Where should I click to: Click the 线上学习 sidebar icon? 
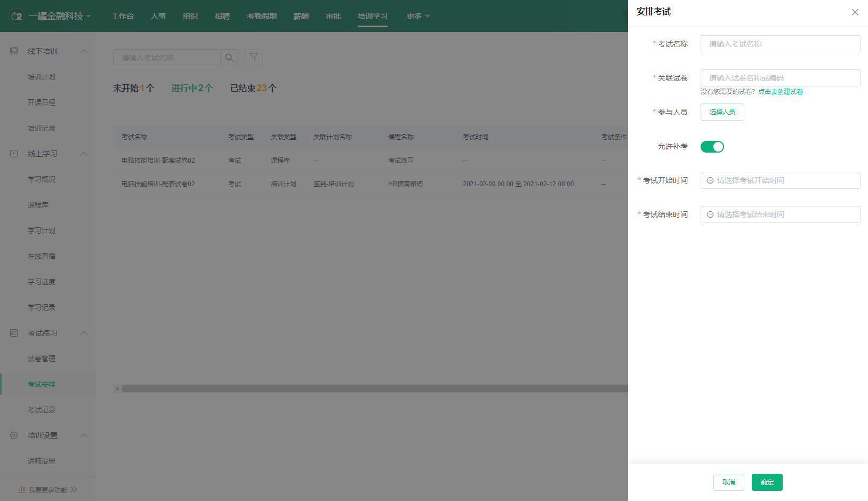pos(14,154)
